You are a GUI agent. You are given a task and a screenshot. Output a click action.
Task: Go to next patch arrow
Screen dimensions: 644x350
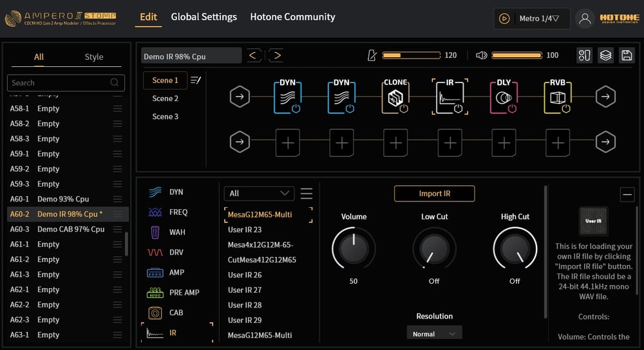tap(277, 55)
